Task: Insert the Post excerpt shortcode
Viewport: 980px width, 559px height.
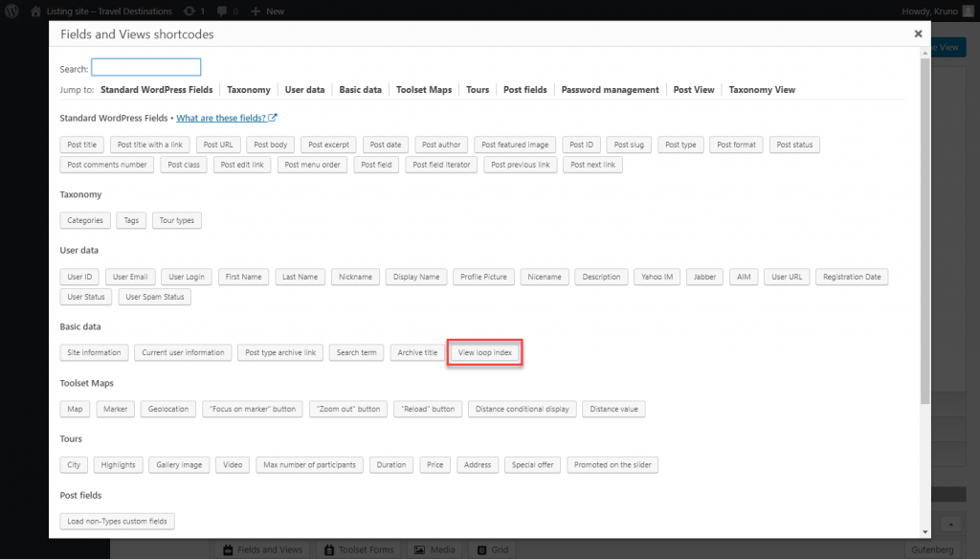Action: tap(329, 145)
